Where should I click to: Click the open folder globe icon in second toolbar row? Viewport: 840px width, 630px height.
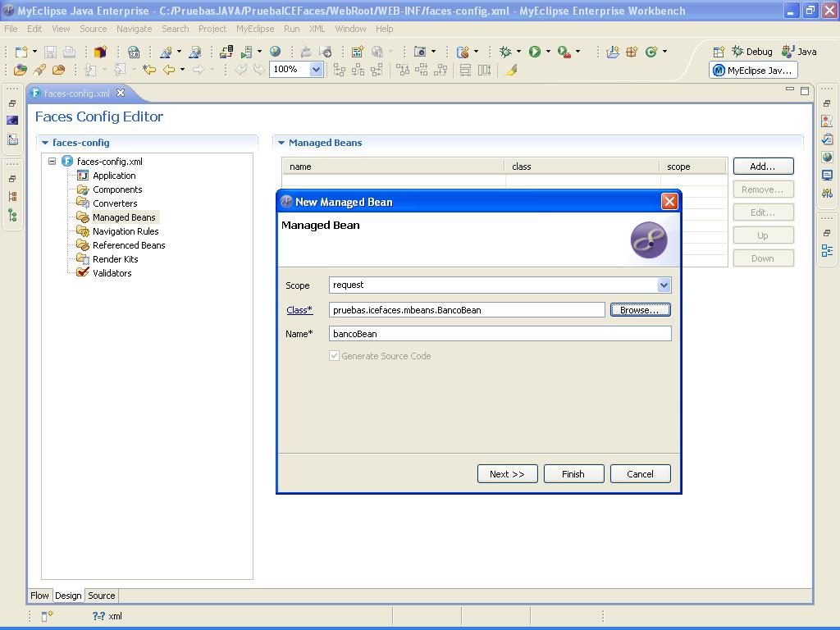coord(21,69)
